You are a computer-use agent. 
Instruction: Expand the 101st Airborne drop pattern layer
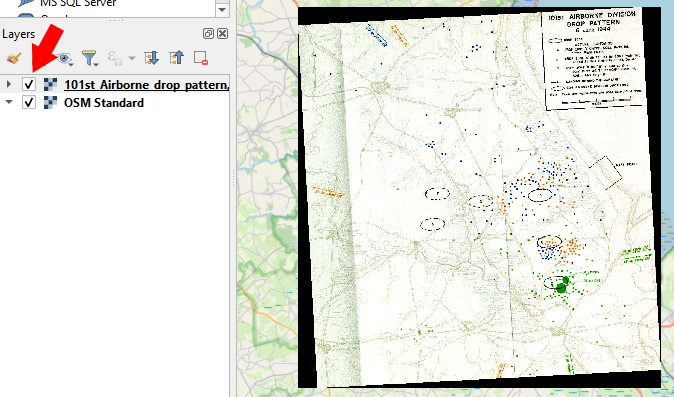point(9,84)
